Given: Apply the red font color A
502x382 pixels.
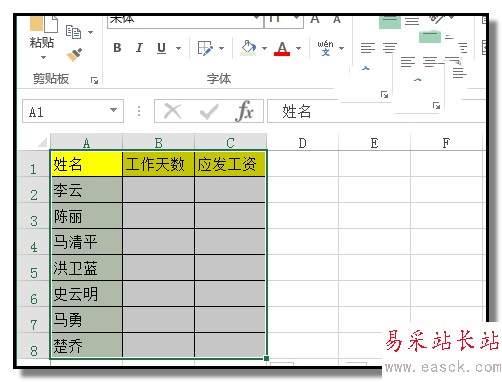Looking at the screenshot, I should point(282,48).
